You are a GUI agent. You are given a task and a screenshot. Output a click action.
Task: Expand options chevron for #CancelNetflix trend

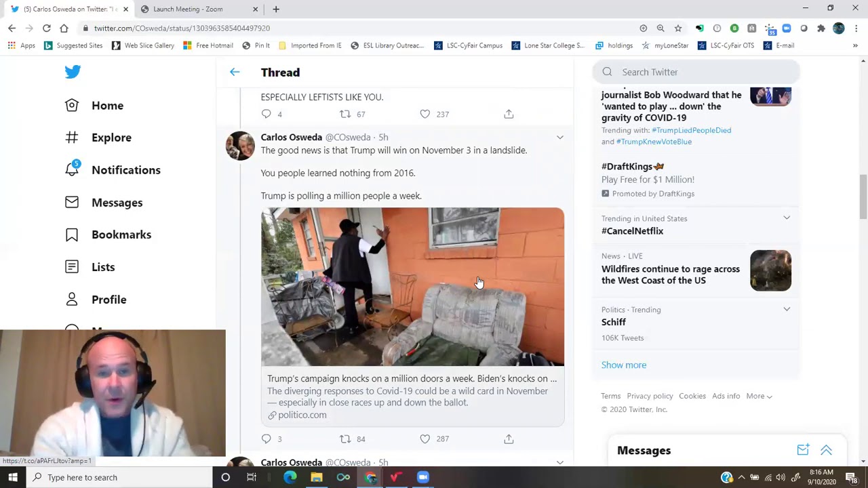click(x=787, y=218)
